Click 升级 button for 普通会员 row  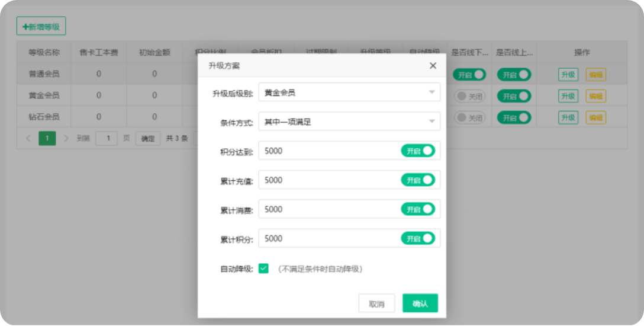(568, 75)
